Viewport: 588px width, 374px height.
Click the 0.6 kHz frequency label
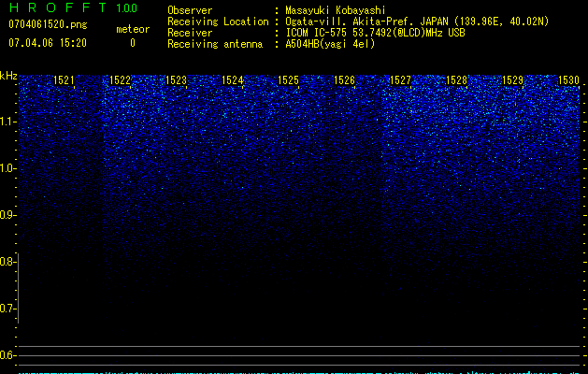tap(7, 355)
